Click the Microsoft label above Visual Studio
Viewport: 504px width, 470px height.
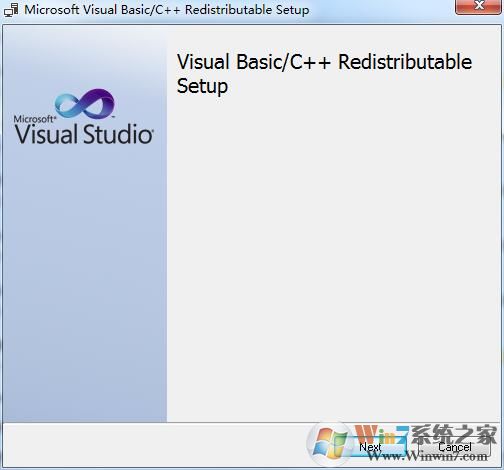(x=34, y=119)
